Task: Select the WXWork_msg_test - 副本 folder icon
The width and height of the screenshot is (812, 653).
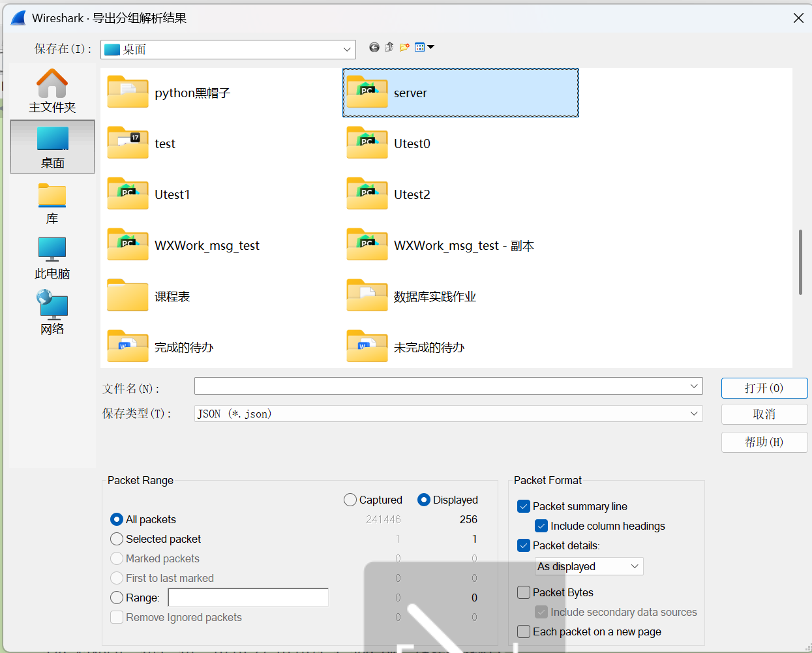Action: coord(367,245)
